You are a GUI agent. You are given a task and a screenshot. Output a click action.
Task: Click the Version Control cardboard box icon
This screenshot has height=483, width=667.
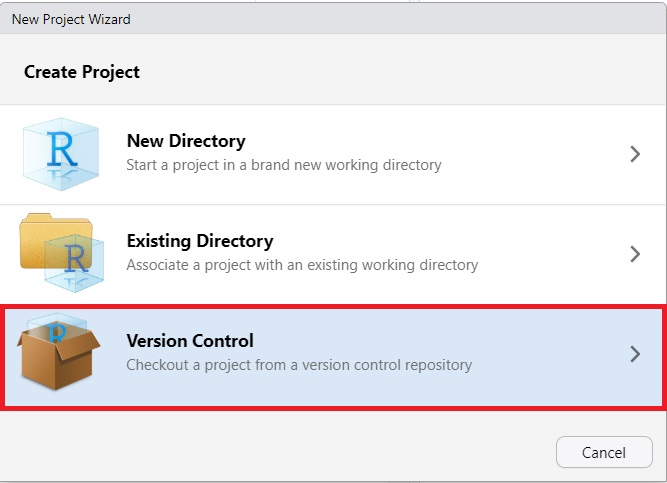pos(59,352)
